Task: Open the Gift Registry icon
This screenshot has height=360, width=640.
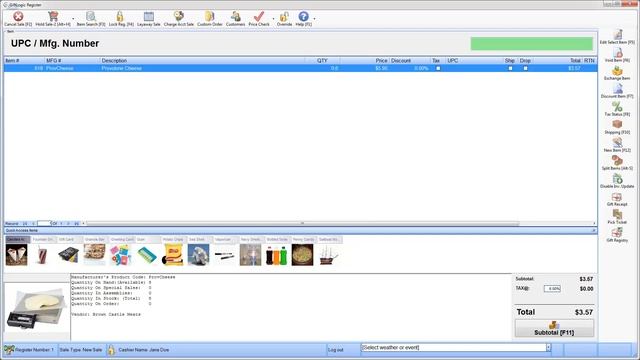Action: tap(617, 233)
